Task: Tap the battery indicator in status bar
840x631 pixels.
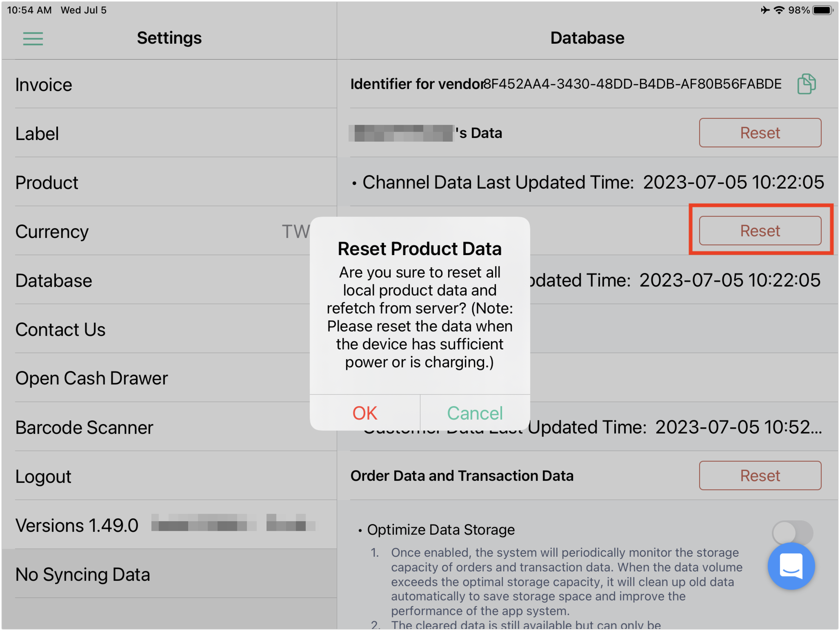Action: (x=822, y=10)
